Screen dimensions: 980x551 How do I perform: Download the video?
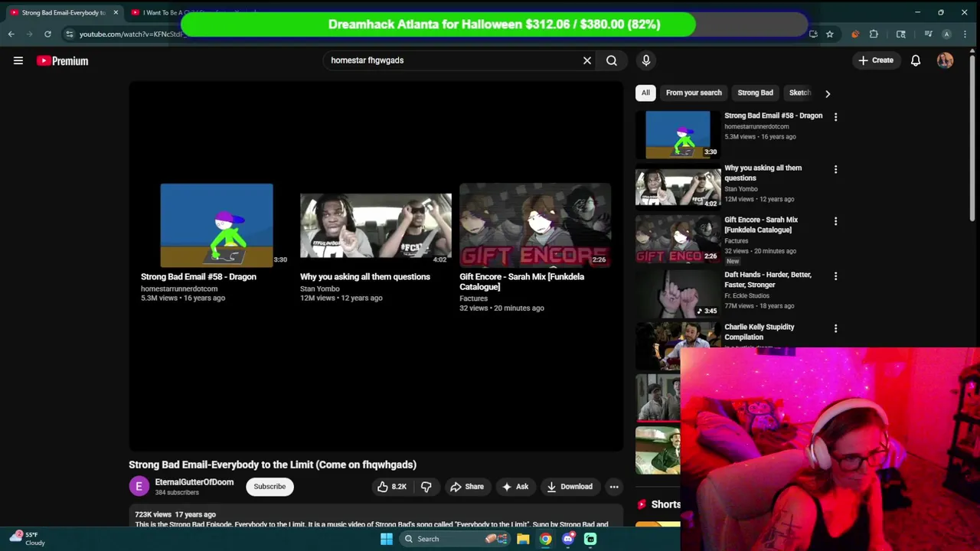tap(570, 487)
